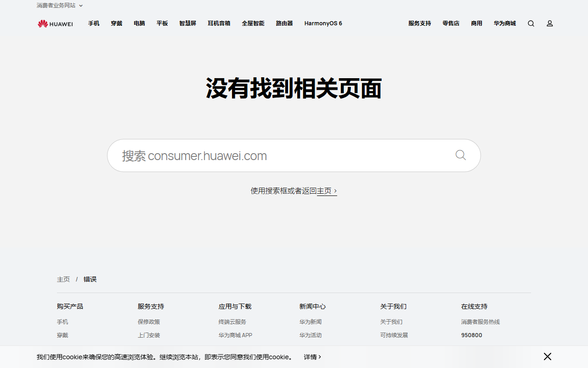Viewport: 588px width, 368px height.
Task: Open the 路由器 navigation menu
Action: tap(284, 23)
